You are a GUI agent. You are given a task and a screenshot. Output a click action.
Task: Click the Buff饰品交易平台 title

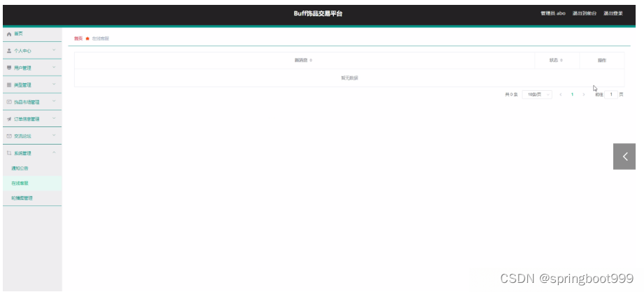[x=318, y=13]
